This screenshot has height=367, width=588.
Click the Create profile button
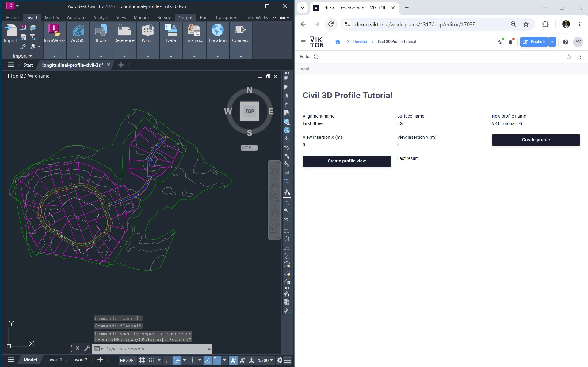pyautogui.click(x=536, y=140)
